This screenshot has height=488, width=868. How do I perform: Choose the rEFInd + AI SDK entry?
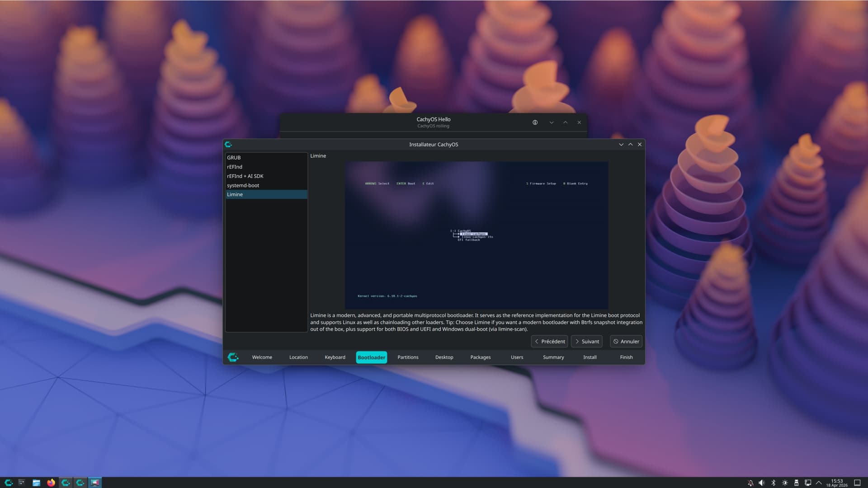coord(245,176)
